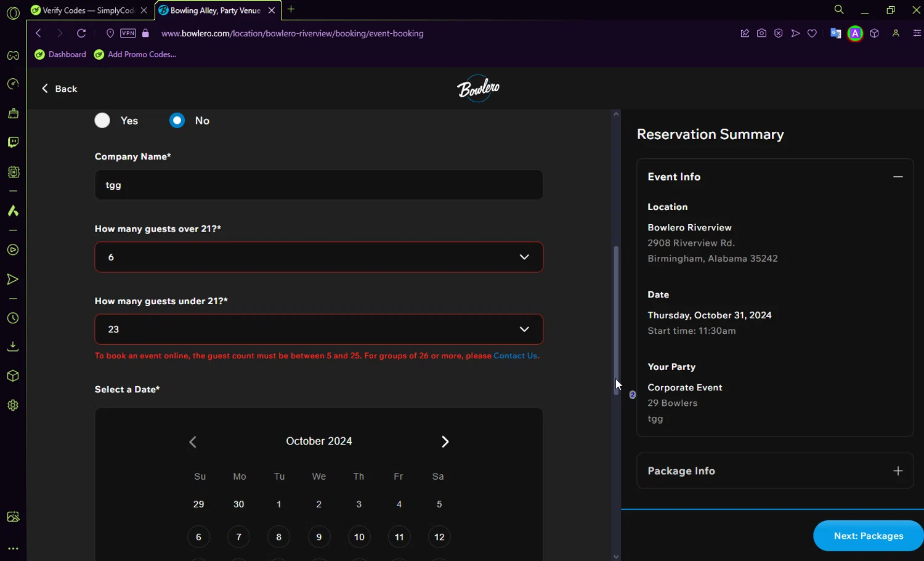
Task: Switch to the Verify Codes tab
Action: 87,10
